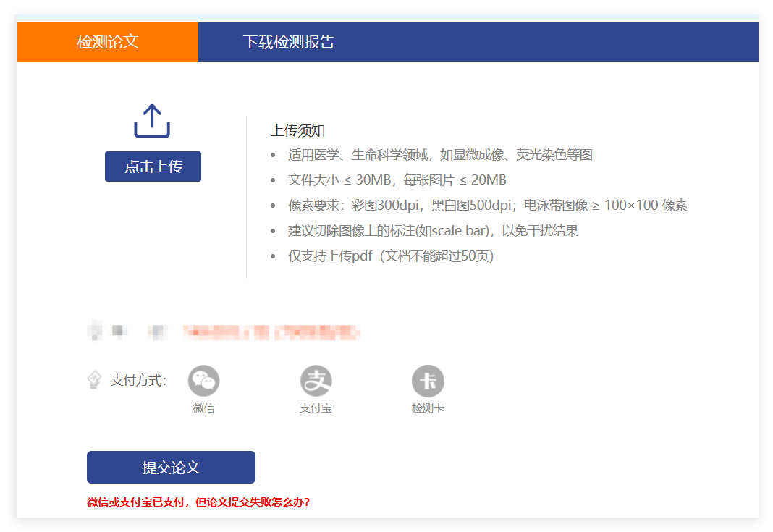This screenshot has height=532, width=773.
Task: Click the 微信 label under its icon
Action: (x=203, y=408)
